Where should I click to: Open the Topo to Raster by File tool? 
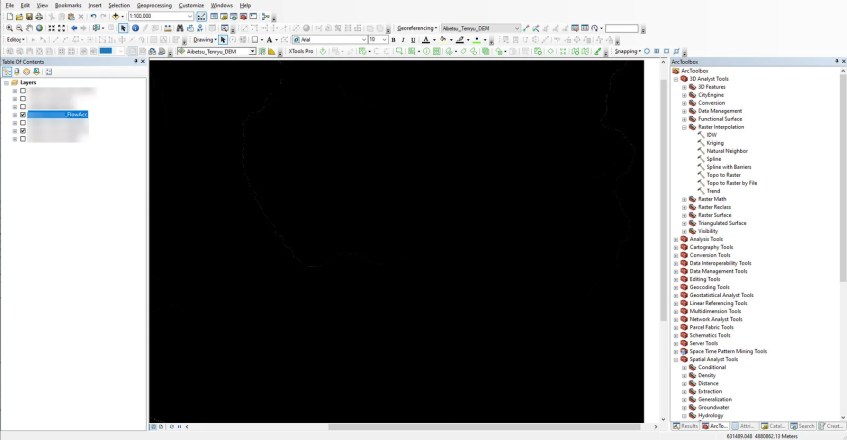pyautogui.click(x=731, y=183)
